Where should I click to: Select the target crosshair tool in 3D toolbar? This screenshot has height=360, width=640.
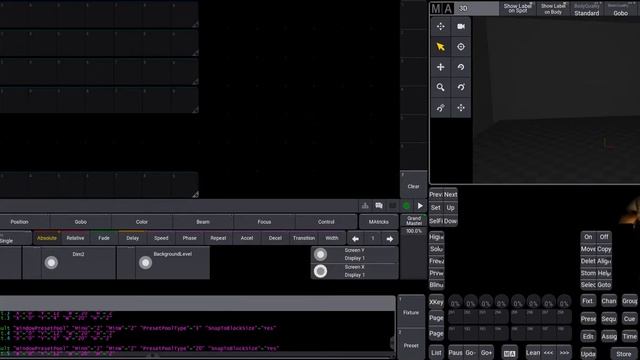461,47
